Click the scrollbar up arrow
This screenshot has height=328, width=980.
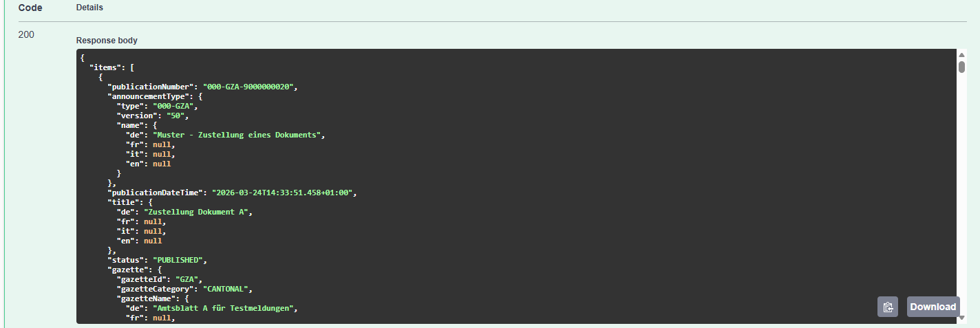(962, 54)
